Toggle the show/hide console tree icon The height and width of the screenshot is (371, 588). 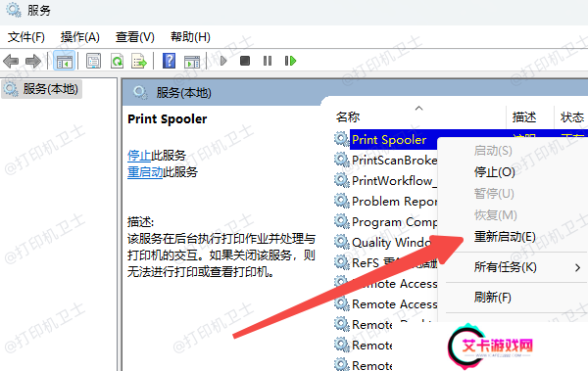tap(64, 61)
